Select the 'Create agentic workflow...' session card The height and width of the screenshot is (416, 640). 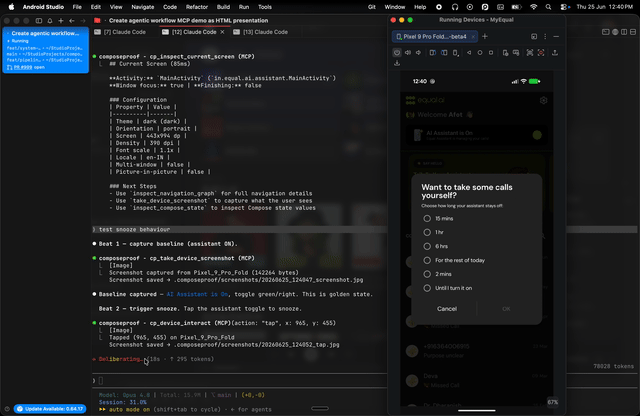click(45, 50)
